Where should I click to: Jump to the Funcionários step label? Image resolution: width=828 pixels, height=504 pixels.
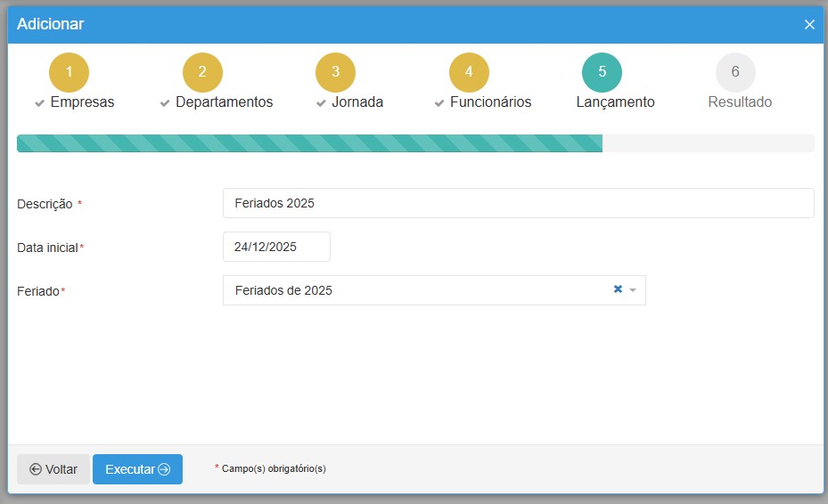click(x=490, y=102)
